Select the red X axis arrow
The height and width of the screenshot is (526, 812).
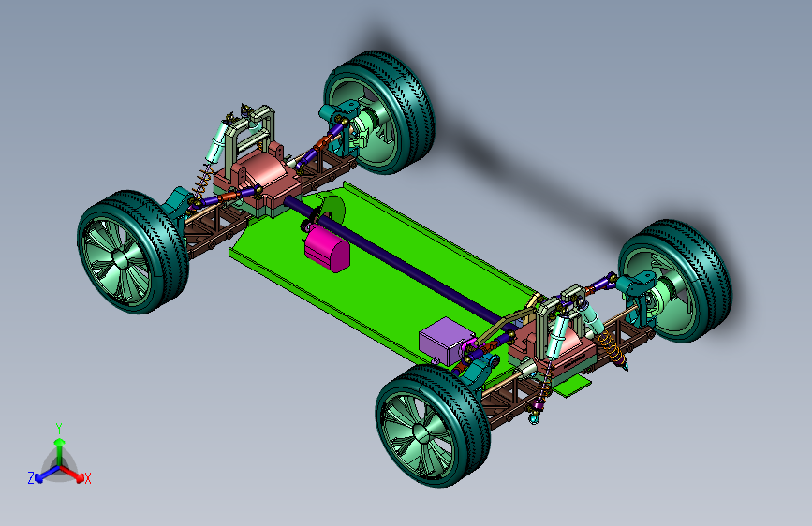pos(72,474)
